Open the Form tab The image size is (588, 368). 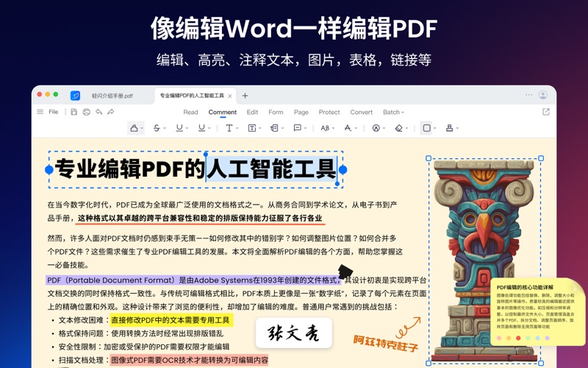276,113
